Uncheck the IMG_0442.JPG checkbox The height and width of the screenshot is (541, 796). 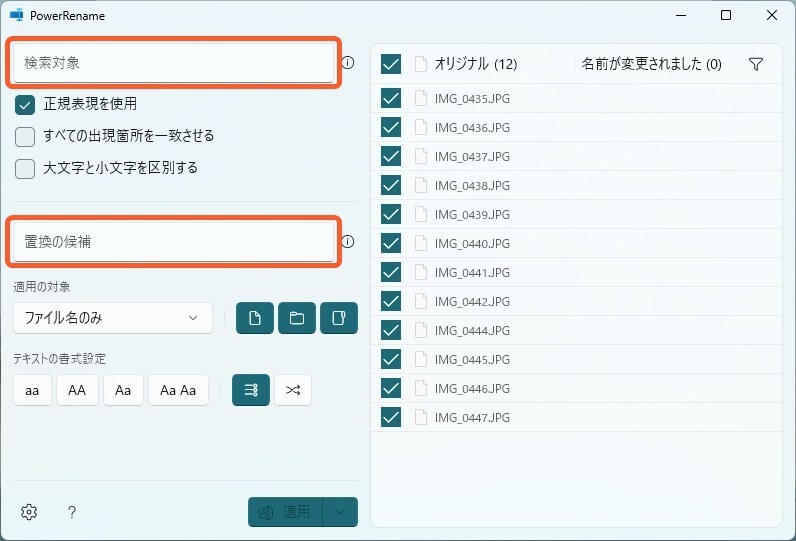(x=391, y=301)
